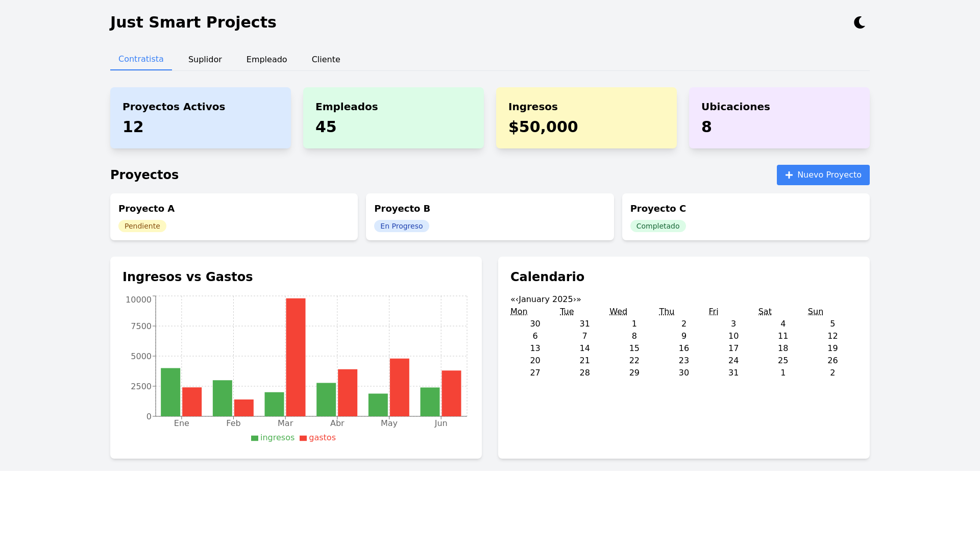Go to next month with »» arrow

(x=578, y=299)
